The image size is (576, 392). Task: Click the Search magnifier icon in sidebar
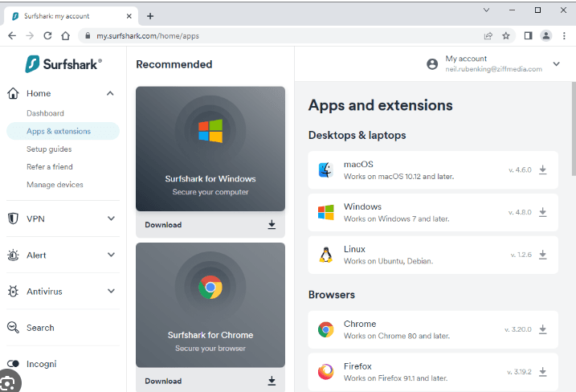click(x=13, y=328)
